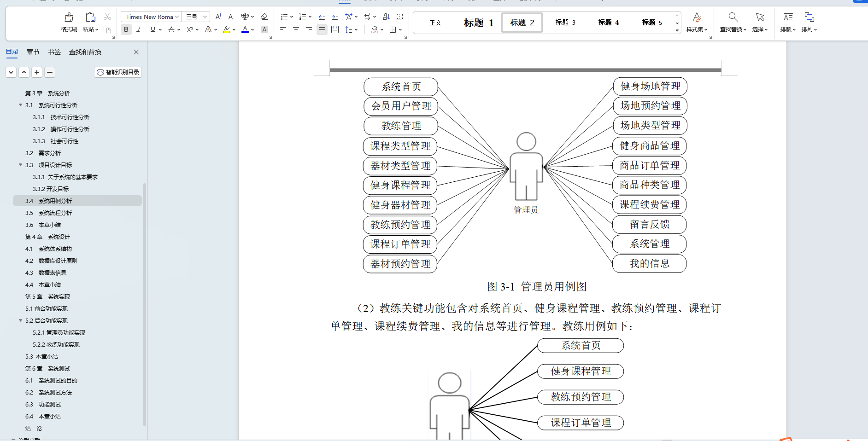Toggle italic formatting (I)

point(139,29)
